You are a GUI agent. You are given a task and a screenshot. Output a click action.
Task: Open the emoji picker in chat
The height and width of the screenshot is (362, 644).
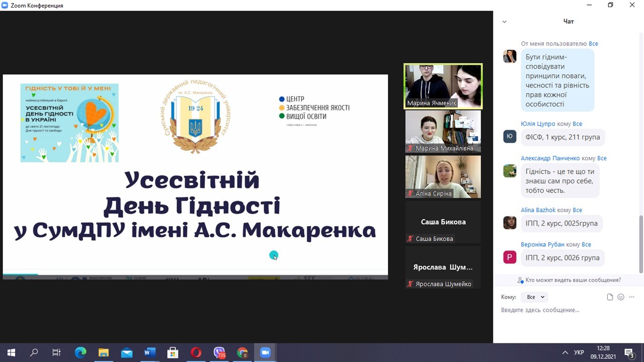[621, 297]
